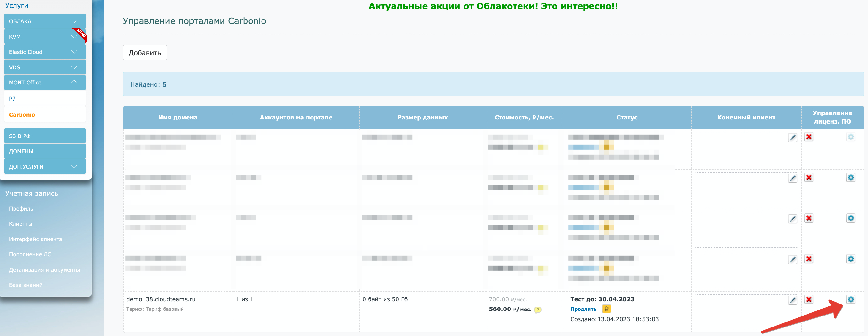Image resolution: width=868 pixels, height=336 pixels.
Task: Click red X delete icon in first row
Action: tap(809, 136)
